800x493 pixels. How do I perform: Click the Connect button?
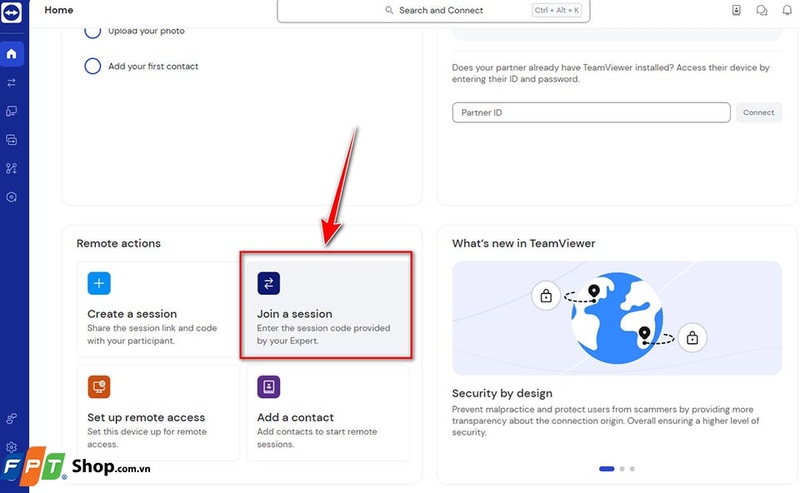pos(758,113)
